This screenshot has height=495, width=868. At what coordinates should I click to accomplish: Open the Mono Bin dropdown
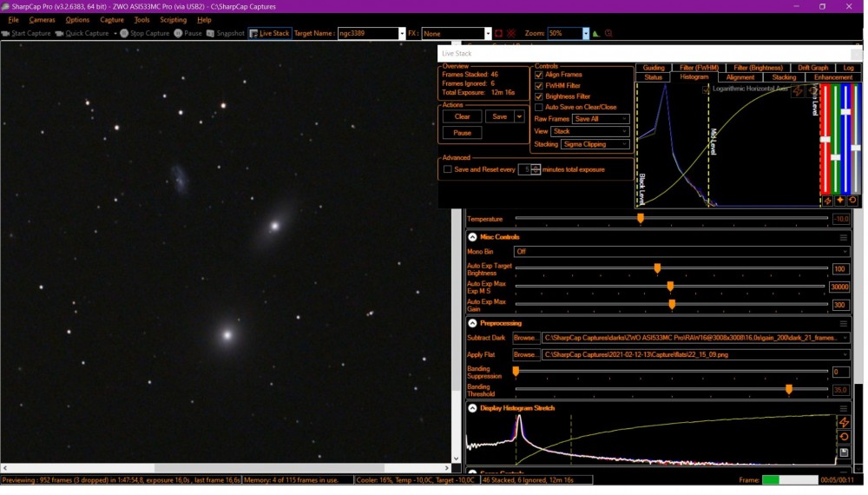pos(681,252)
